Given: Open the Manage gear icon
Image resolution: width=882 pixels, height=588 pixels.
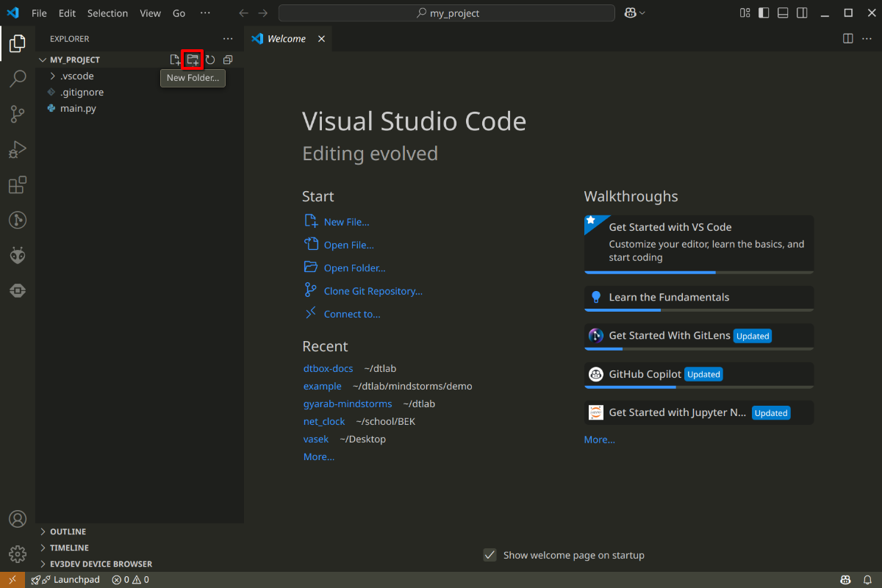Looking at the screenshot, I should (18, 553).
